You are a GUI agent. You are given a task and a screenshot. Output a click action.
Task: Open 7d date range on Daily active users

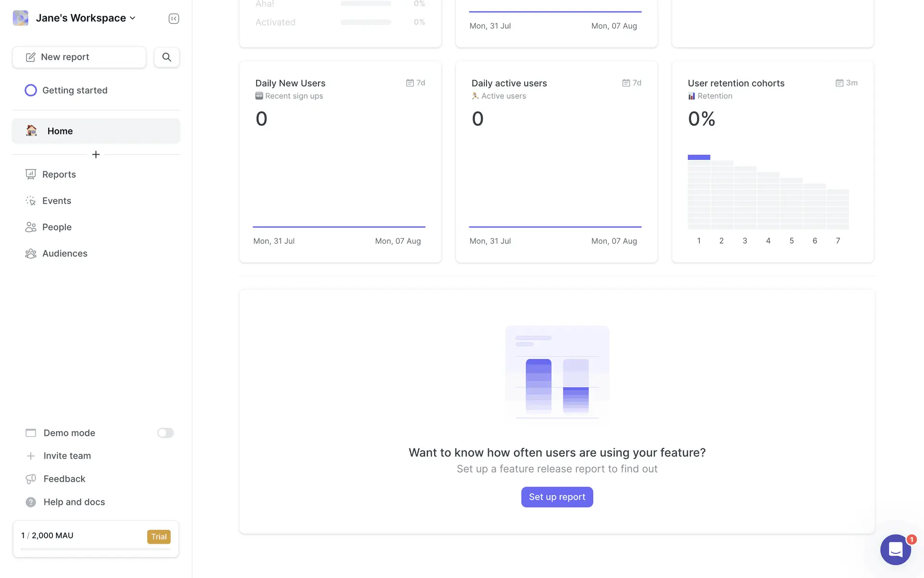(632, 83)
